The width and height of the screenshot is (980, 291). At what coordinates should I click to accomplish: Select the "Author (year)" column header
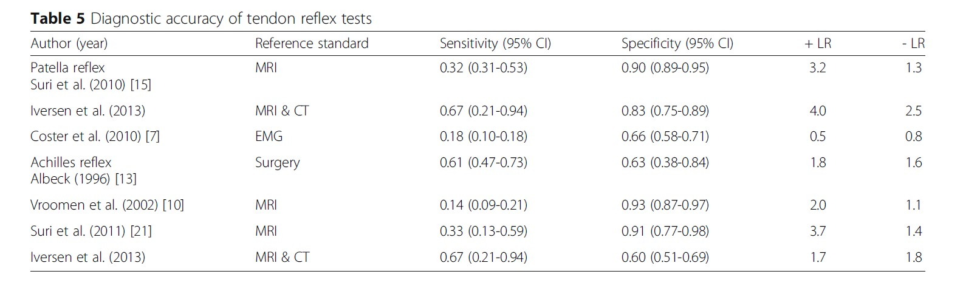click(x=69, y=44)
